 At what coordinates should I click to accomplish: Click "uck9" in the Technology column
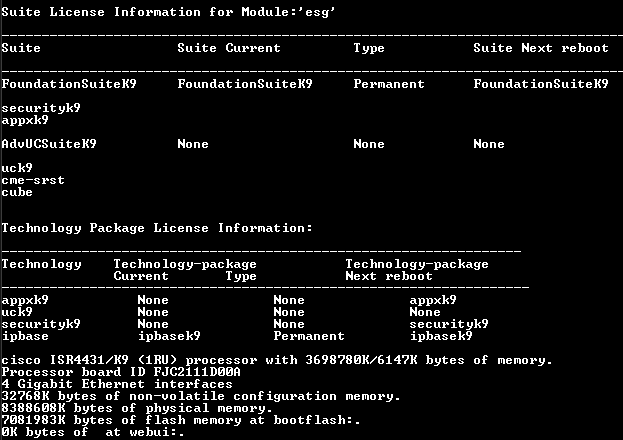coord(17,312)
